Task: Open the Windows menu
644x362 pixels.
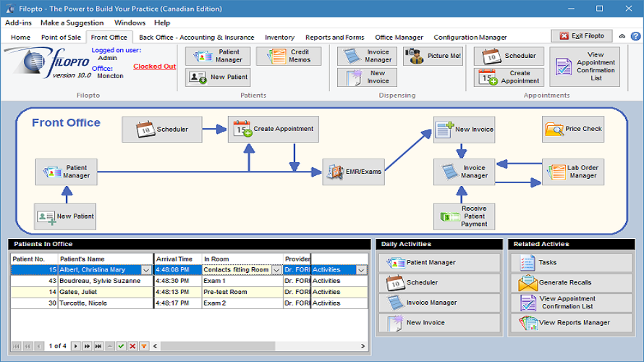Action: coord(130,23)
